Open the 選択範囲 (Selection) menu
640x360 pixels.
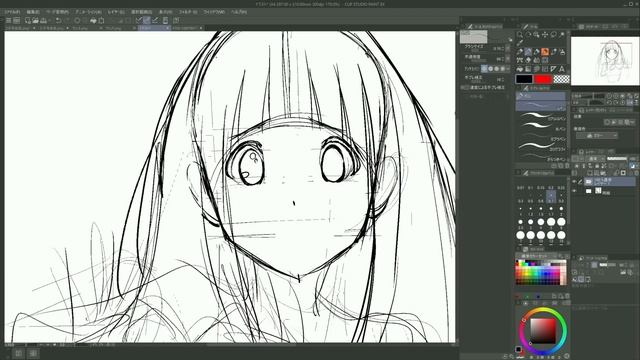[x=141, y=12]
